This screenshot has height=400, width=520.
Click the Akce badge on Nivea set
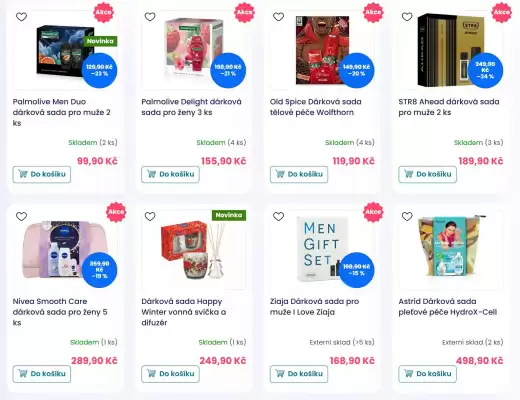(116, 212)
